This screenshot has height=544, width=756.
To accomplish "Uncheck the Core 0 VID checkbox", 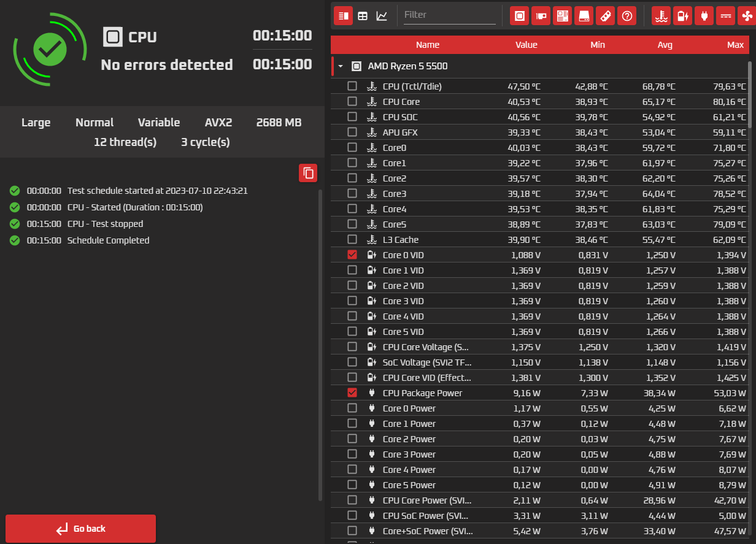I will click(352, 255).
